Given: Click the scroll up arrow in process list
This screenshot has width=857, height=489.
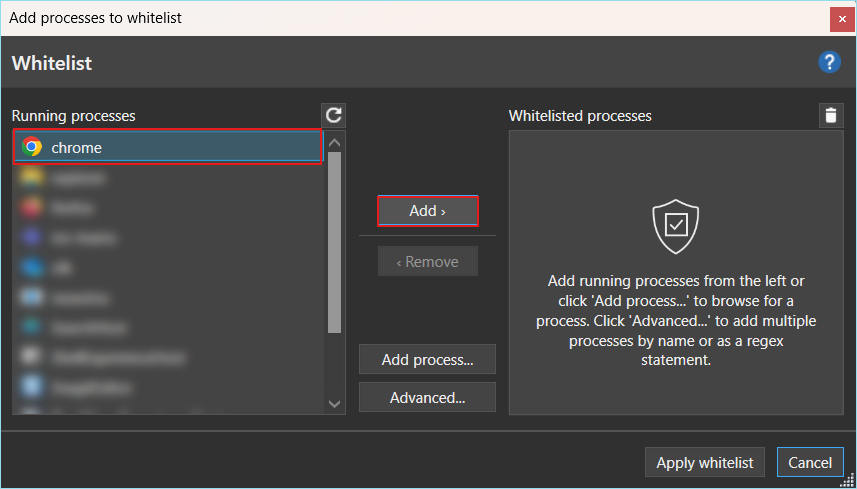Looking at the screenshot, I should pos(334,143).
